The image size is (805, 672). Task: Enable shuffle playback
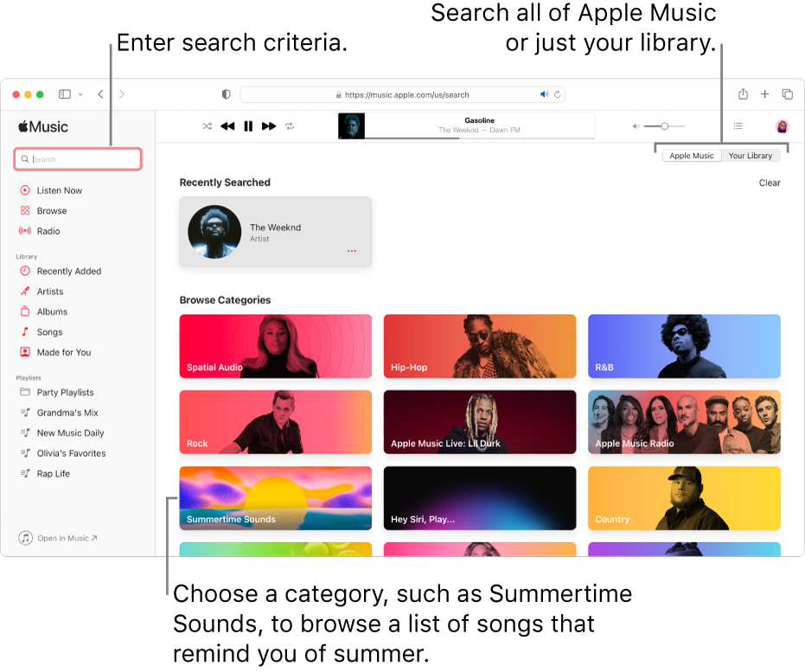(207, 126)
